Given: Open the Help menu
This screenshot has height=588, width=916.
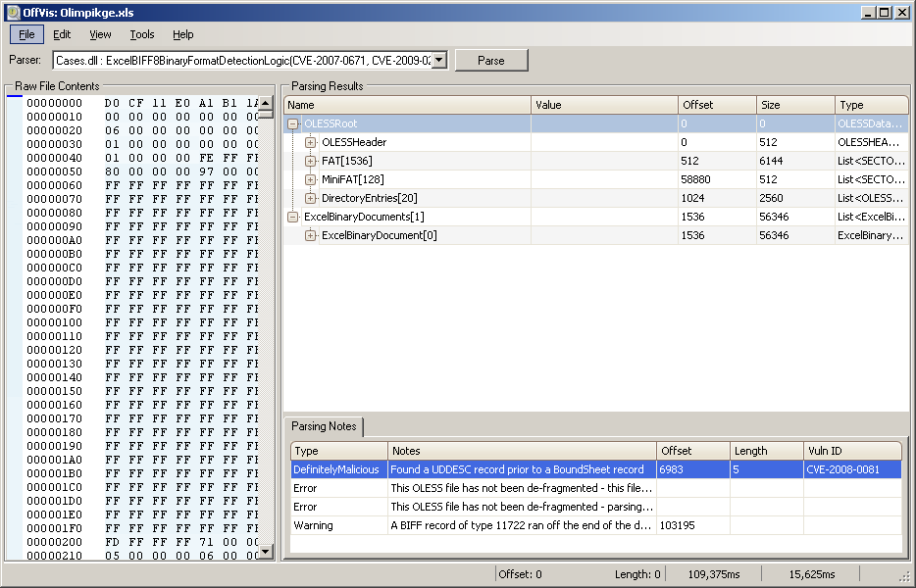Looking at the screenshot, I should pos(183,34).
